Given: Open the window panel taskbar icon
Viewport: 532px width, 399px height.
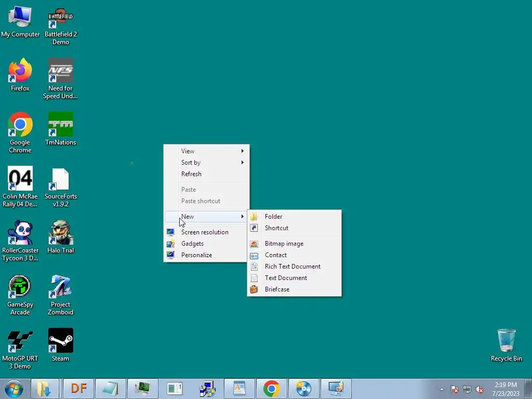Looking at the screenshot, I should 175,389.
